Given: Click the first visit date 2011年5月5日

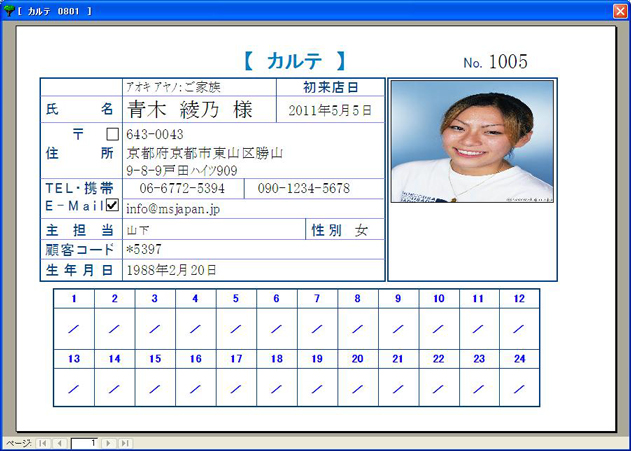Looking at the screenshot, I should click(330, 110).
